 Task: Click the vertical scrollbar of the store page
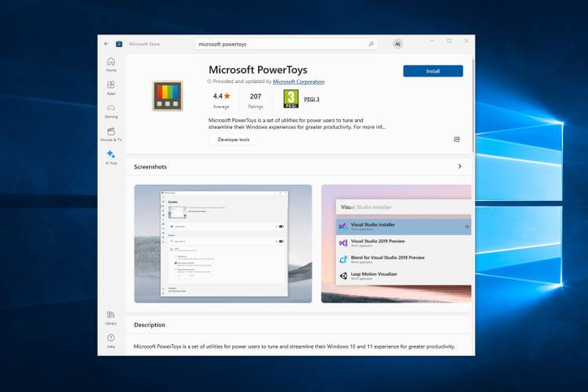click(473, 106)
